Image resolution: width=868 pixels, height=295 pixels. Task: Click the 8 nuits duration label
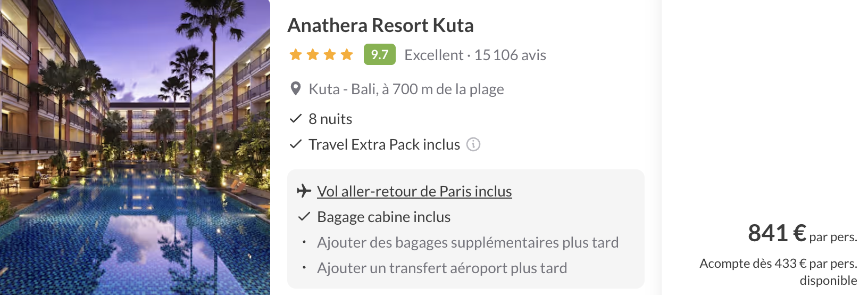[330, 119]
